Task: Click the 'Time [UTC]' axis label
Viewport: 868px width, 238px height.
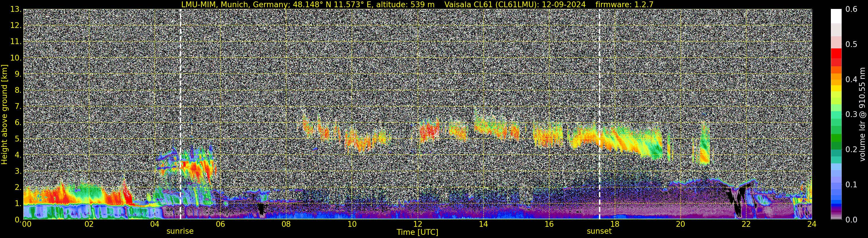Action: pos(417,232)
